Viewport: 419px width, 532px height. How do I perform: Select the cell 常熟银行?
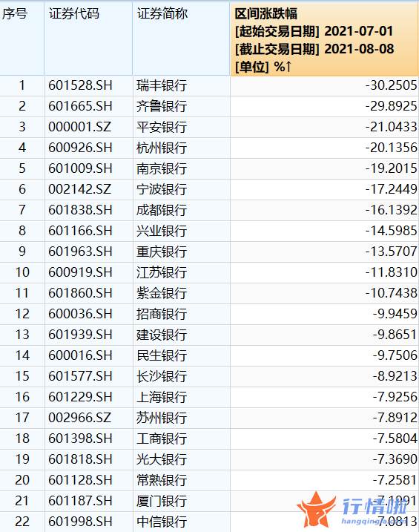point(182,480)
